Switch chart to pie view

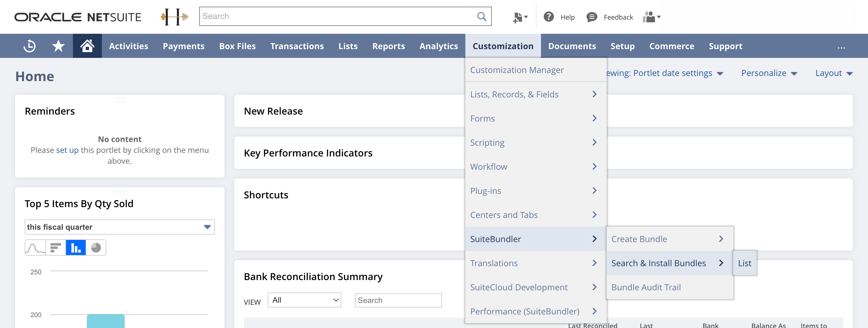click(x=96, y=248)
